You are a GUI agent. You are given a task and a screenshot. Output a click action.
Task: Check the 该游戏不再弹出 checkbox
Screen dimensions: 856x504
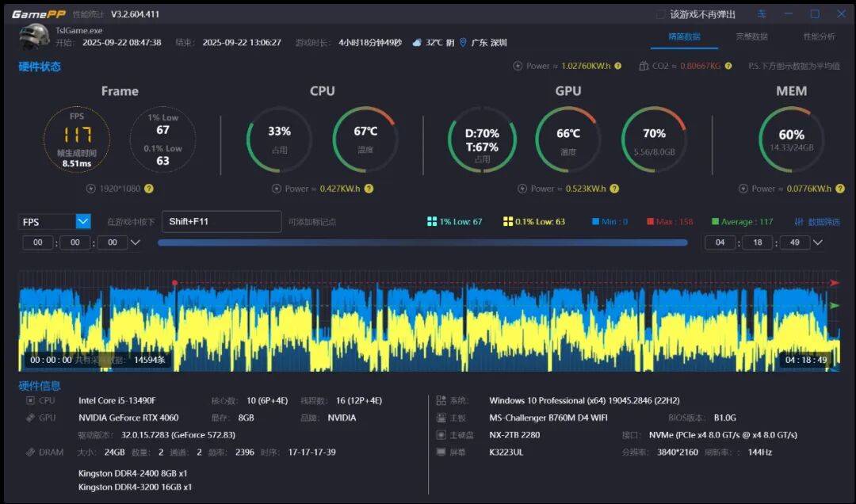click(x=661, y=14)
